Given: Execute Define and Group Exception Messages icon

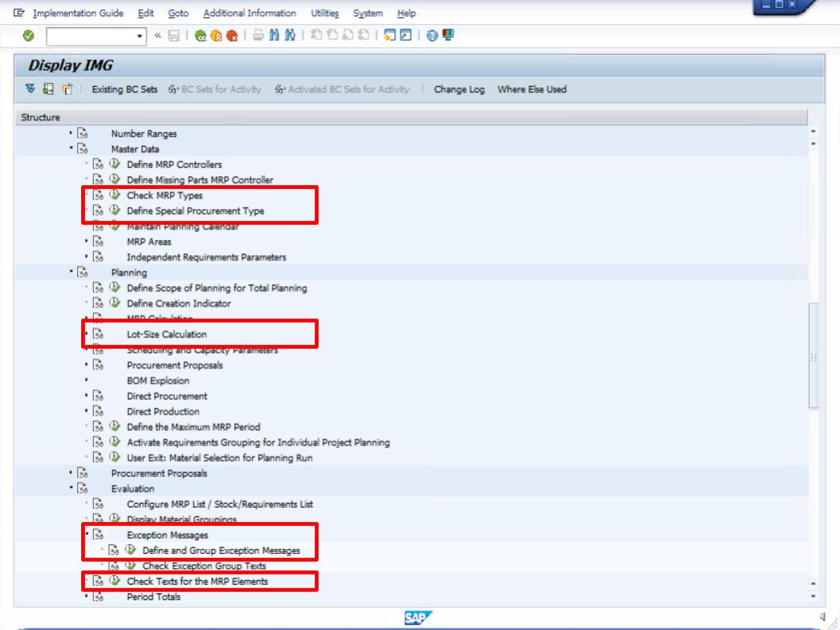Looking at the screenshot, I should click(130, 550).
